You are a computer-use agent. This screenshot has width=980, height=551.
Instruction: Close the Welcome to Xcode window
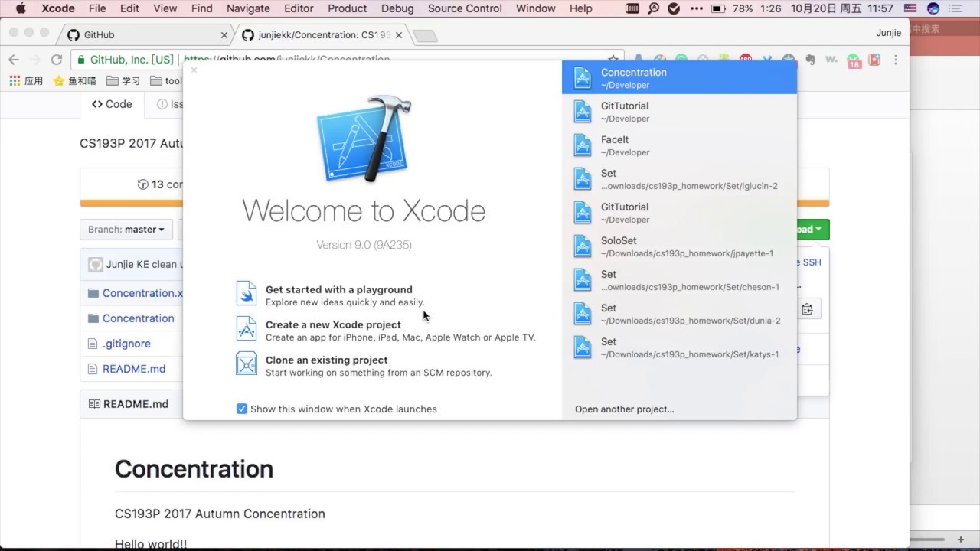pyautogui.click(x=194, y=70)
